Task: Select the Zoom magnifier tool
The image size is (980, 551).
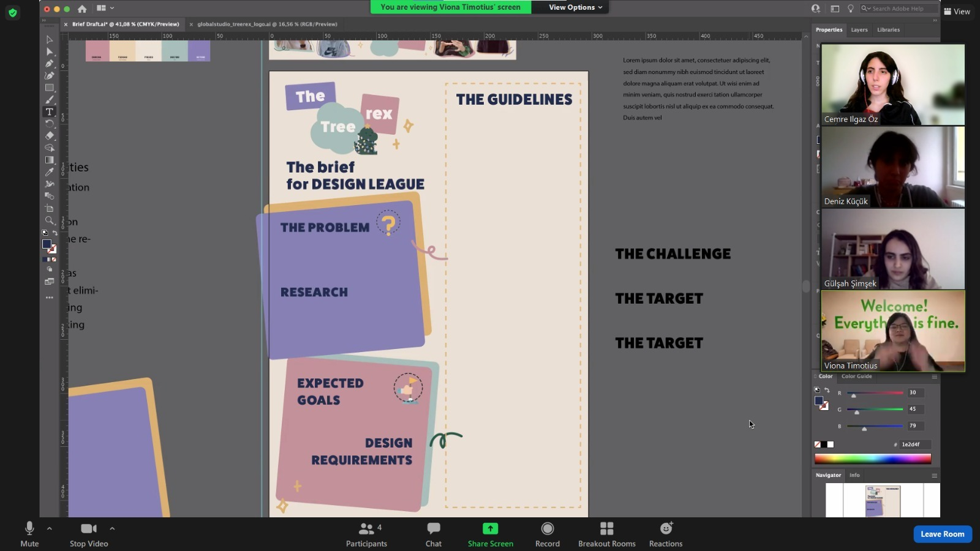Action: (50, 220)
